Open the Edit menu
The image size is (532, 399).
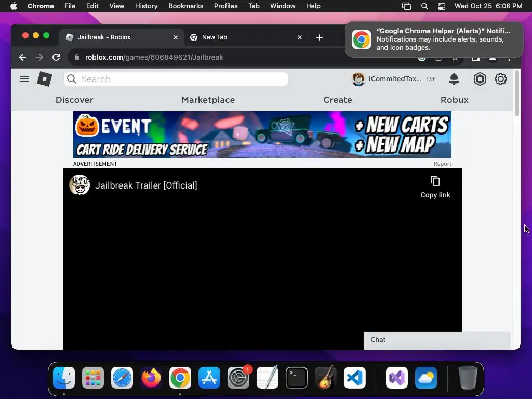[92, 6]
